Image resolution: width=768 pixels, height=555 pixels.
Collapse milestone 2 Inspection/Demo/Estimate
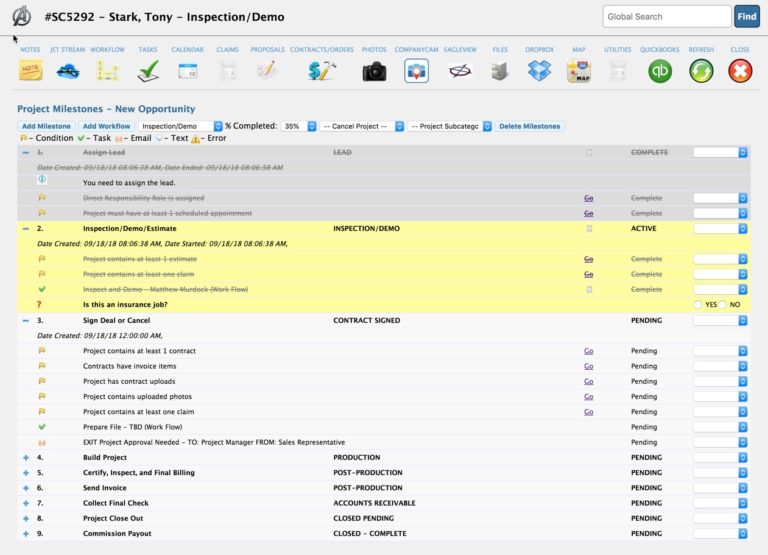[25, 229]
